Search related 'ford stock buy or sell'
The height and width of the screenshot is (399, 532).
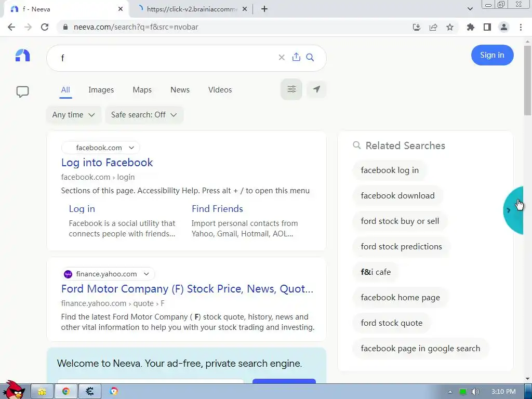400,221
